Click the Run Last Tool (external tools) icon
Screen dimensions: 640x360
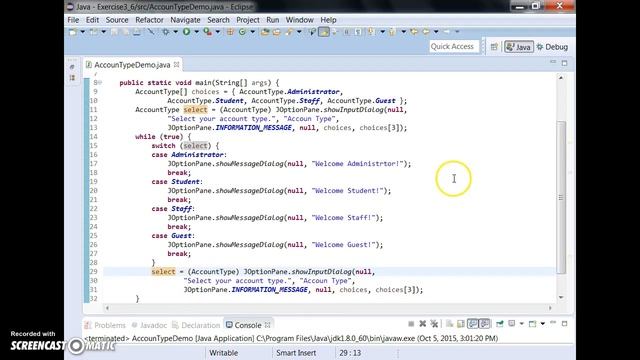pyautogui.click(x=208, y=32)
